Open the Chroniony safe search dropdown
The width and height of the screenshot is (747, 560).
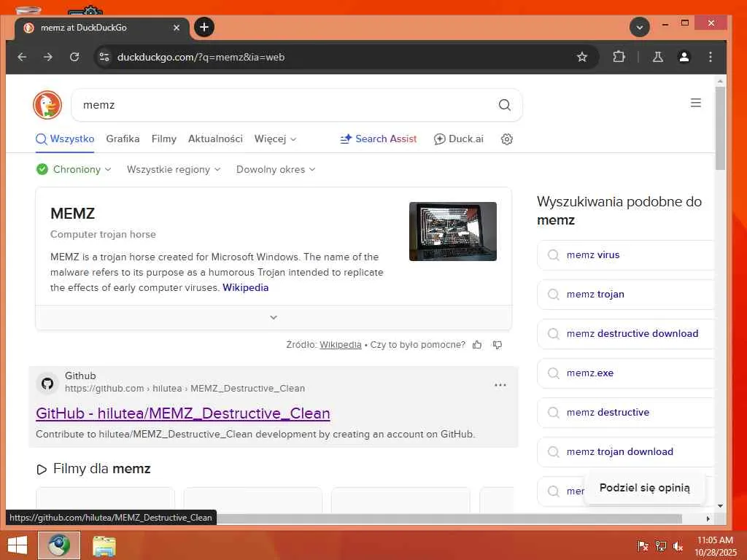[74, 169]
